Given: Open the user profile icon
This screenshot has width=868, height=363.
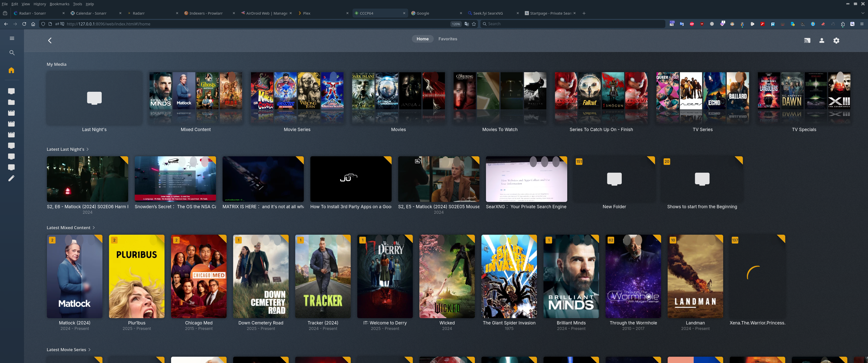Looking at the screenshot, I should pyautogui.click(x=822, y=40).
